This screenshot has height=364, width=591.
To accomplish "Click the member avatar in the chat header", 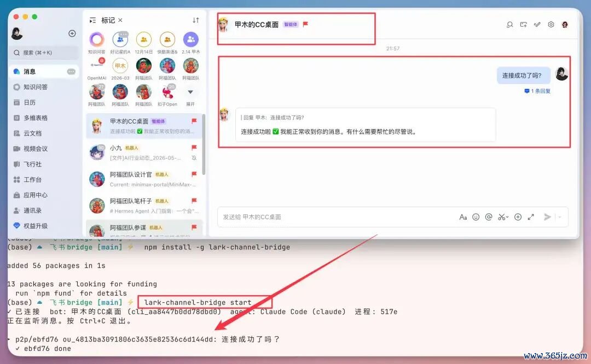I will [x=565, y=25].
